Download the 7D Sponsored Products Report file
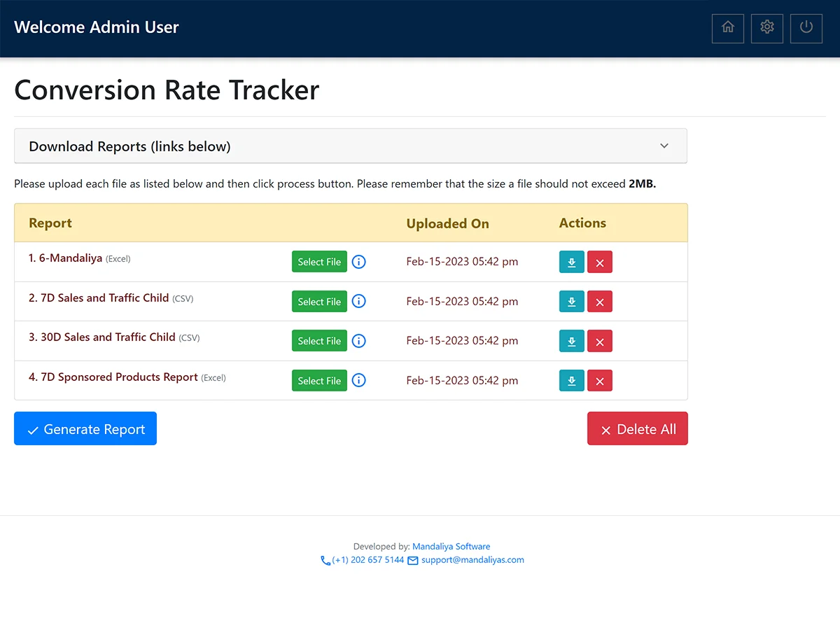 point(572,381)
